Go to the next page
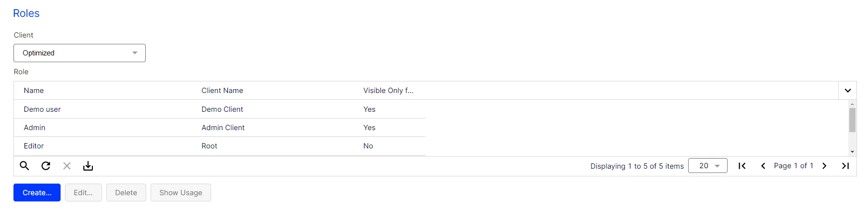 pyautogui.click(x=824, y=166)
